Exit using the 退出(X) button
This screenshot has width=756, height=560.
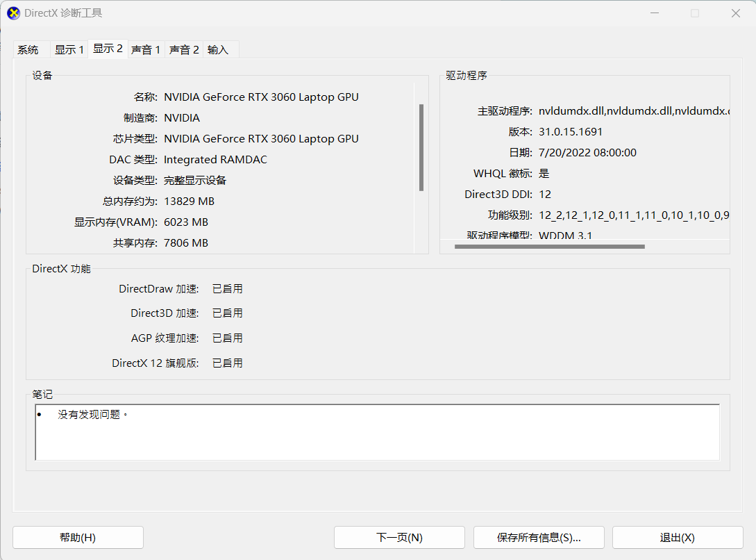pos(677,537)
